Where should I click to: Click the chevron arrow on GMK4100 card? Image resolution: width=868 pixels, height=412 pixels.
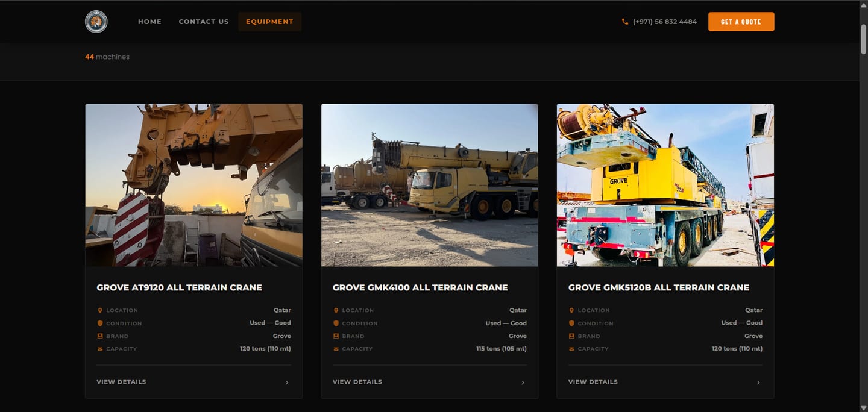523,382
